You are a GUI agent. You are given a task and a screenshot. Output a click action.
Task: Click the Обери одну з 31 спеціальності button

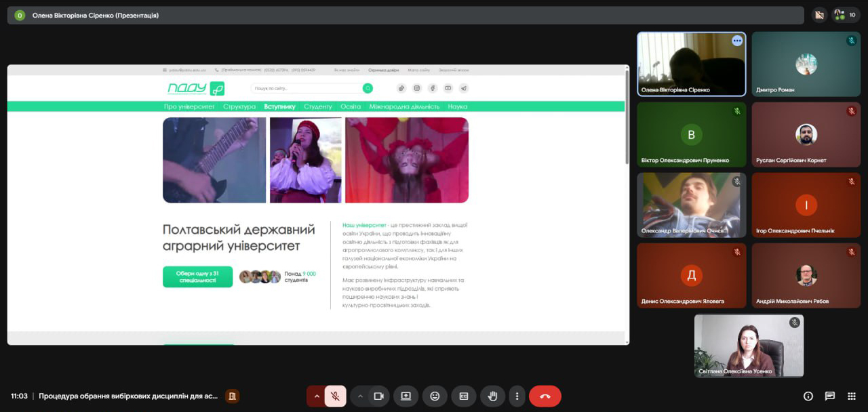click(197, 276)
